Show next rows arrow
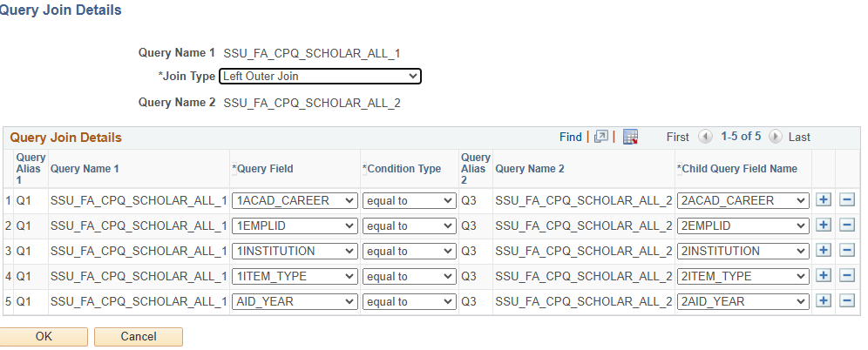Image resolution: width=868 pixels, height=350 pixels. [x=775, y=137]
